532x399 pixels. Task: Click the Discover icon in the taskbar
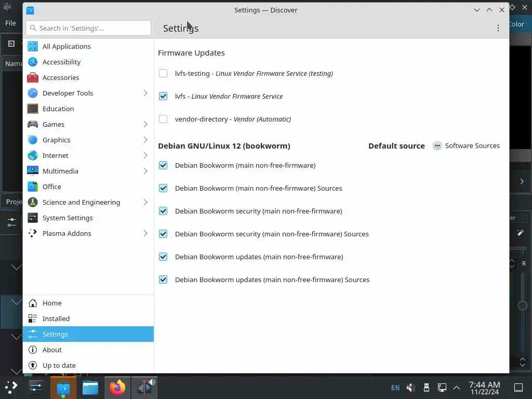(63, 388)
